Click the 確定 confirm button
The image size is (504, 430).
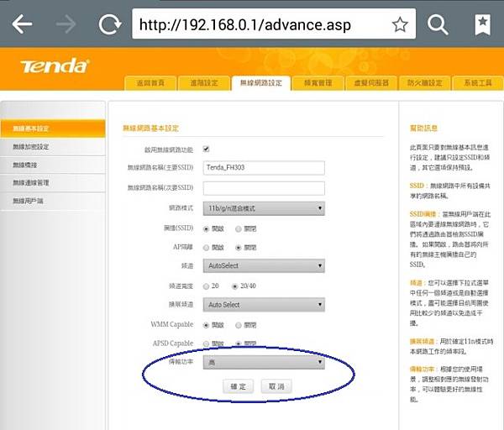[239, 386]
